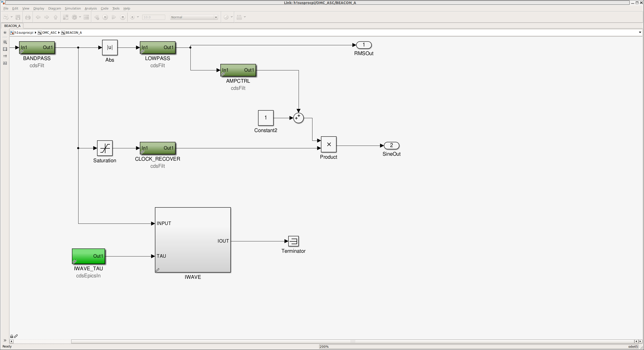Click the simulation stop time field
Screen dimensions: 644x350
154,17
